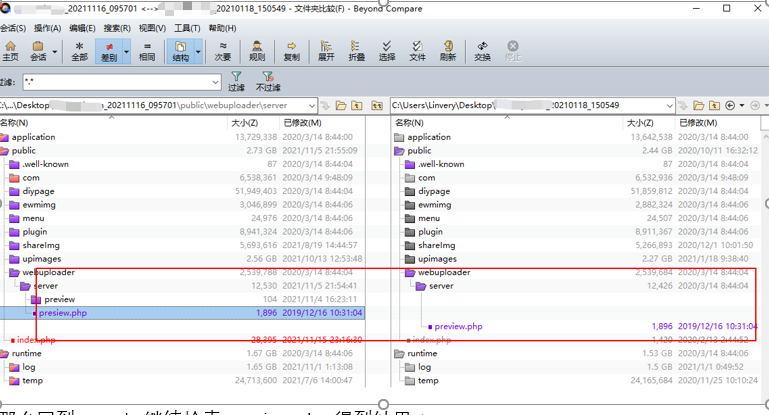Open the 会话 toolbar dropdown arrow
The height and width of the screenshot is (415, 769).
[x=54, y=52]
